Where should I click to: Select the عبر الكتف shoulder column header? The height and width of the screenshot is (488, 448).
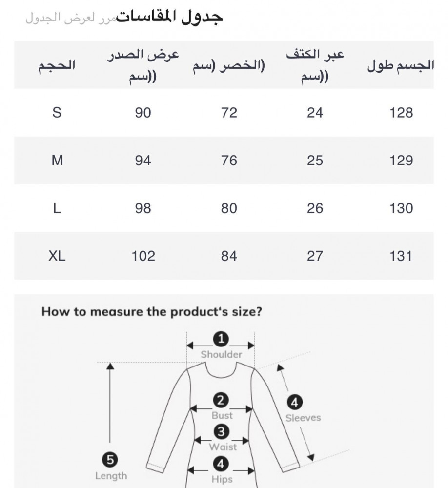(315, 65)
